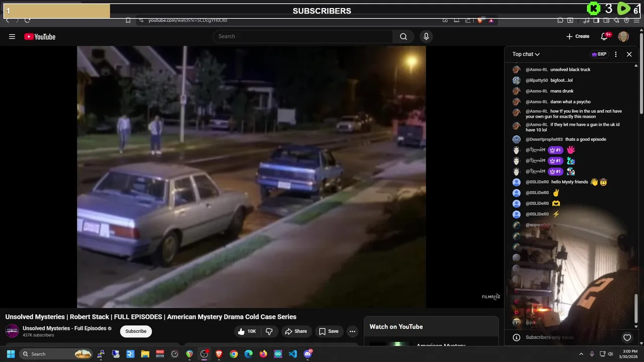Focus the YouTube search field

click(303, 36)
